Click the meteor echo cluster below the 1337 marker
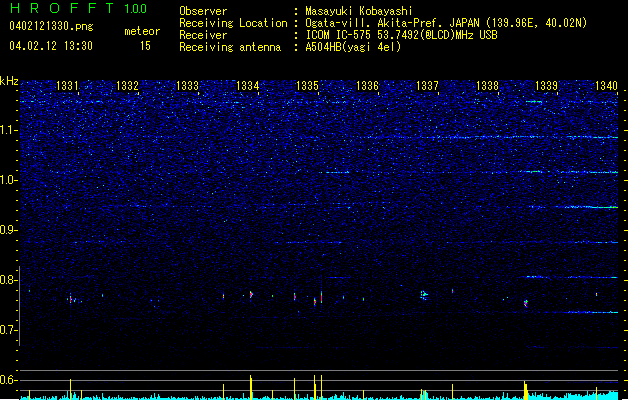Image resolution: width=629 pixels, height=400 pixels. click(424, 295)
